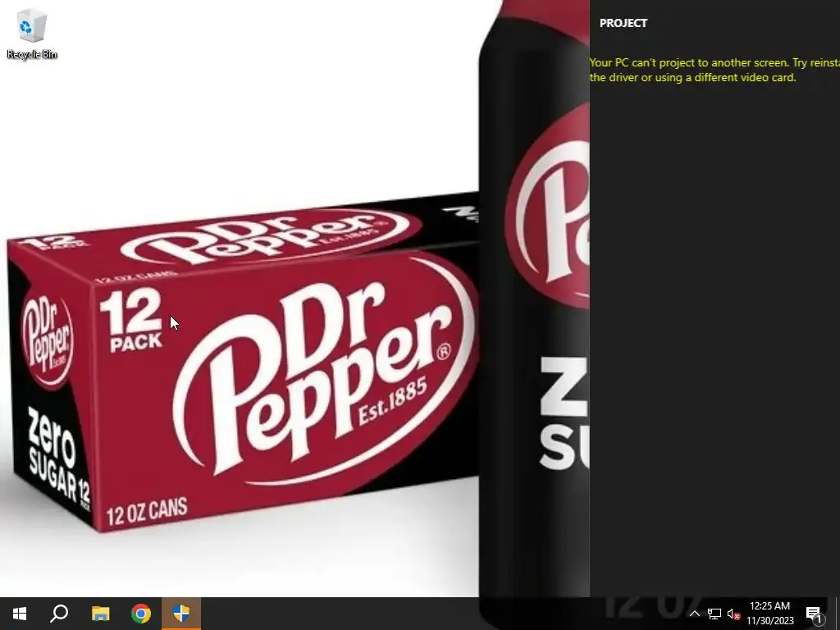
Task: Open the clock showing 12:25 AM
Action: [769, 606]
